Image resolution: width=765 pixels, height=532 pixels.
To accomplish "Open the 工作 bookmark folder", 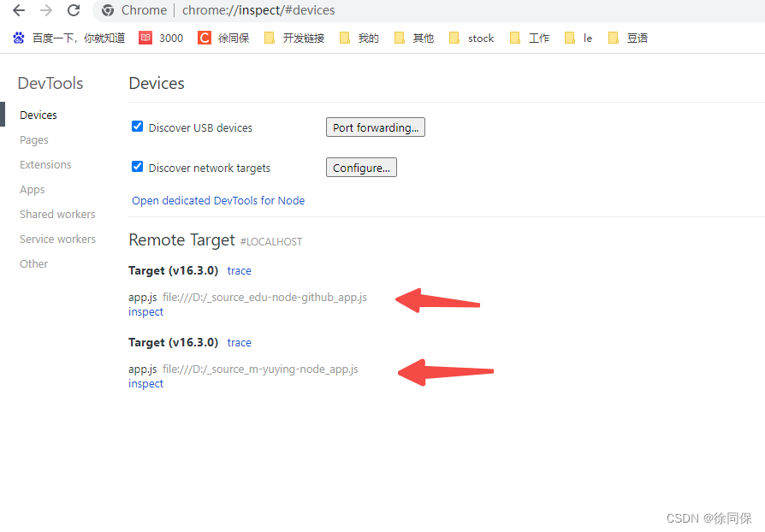I will click(530, 38).
